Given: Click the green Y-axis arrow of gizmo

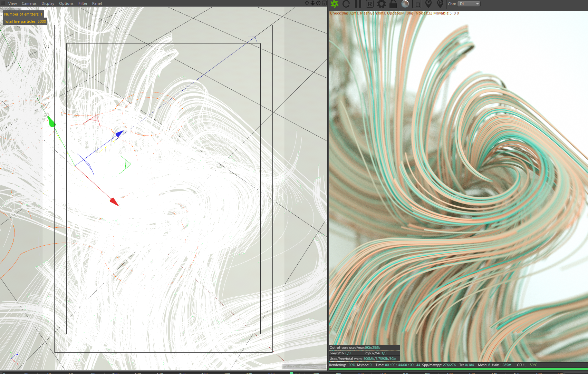Looking at the screenshot, I should coord(51,121).
